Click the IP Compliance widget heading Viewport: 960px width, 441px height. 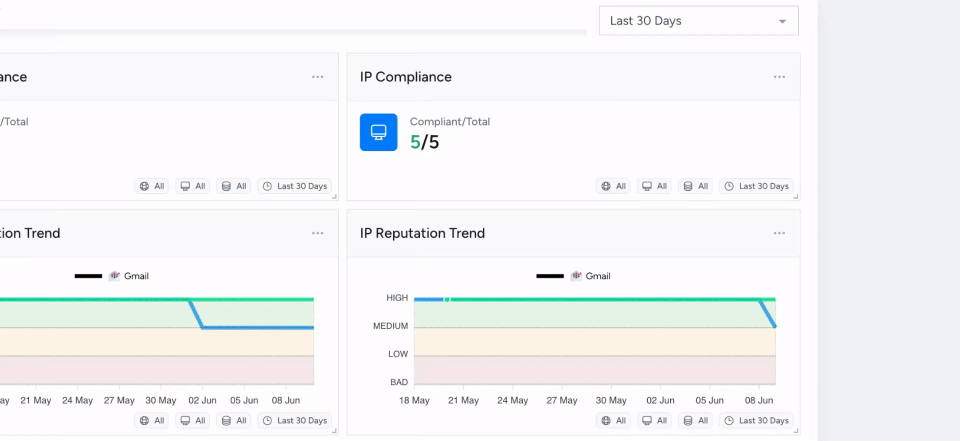[x=405, y=77]
